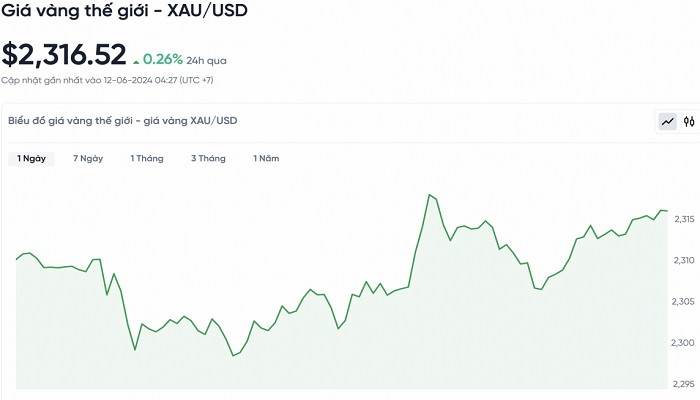Click the rightmost end of chart line
The width and height of the screenshot is (700, 400).
click(x=666, y=211)
